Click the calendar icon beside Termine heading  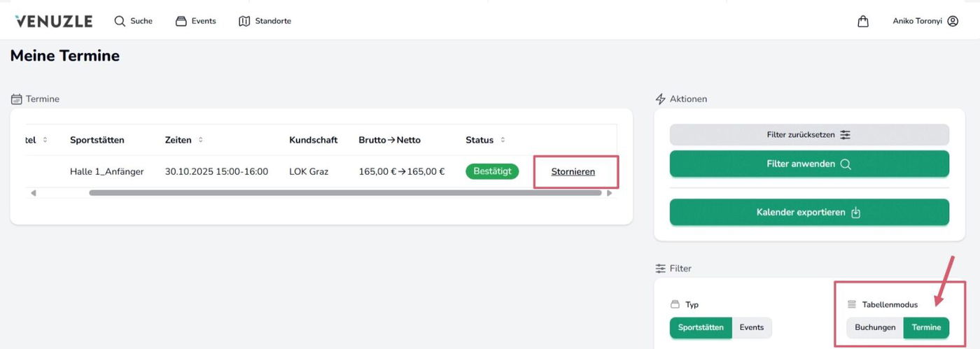coord(17,99)
